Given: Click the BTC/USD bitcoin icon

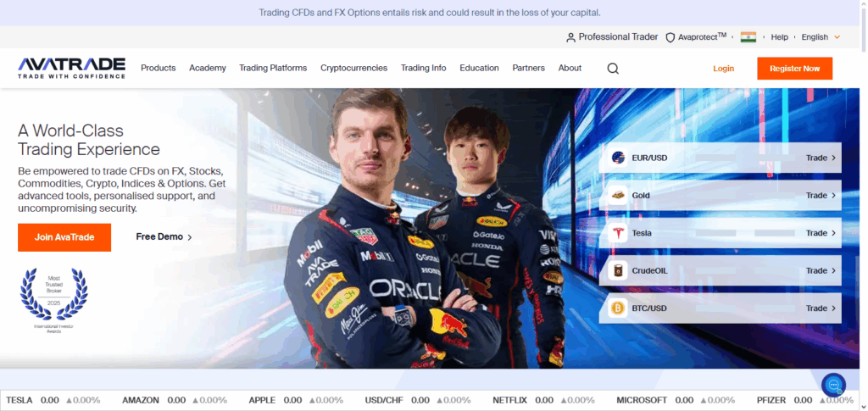Looking at the screenshot, I should click(x=618, y=308).
